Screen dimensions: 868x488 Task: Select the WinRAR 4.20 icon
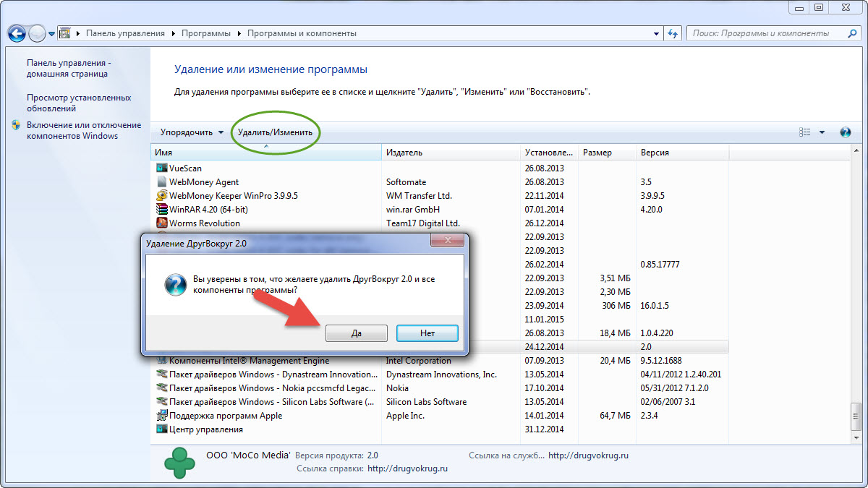[x=162, y=209]
